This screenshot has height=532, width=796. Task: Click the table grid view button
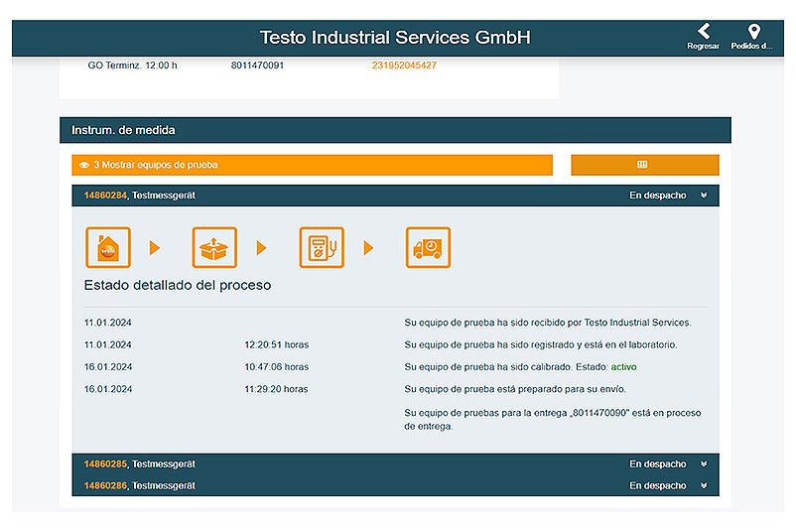(x=645, y=165)
